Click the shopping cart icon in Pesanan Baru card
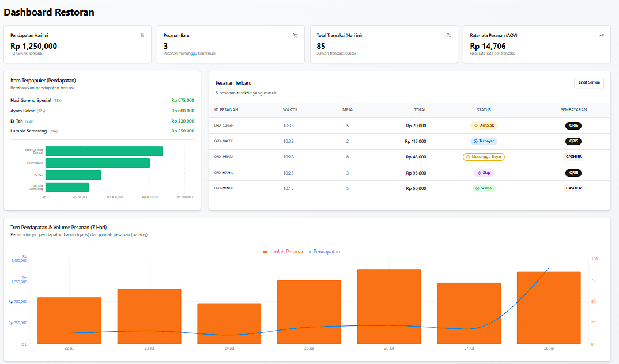Screen dimensions: 619x364 tap(295, 36)
